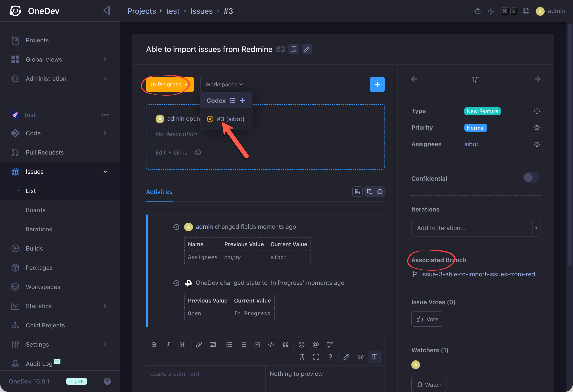Click Links under the description
Screen dimensions: 573x392
tap(180, 153)
